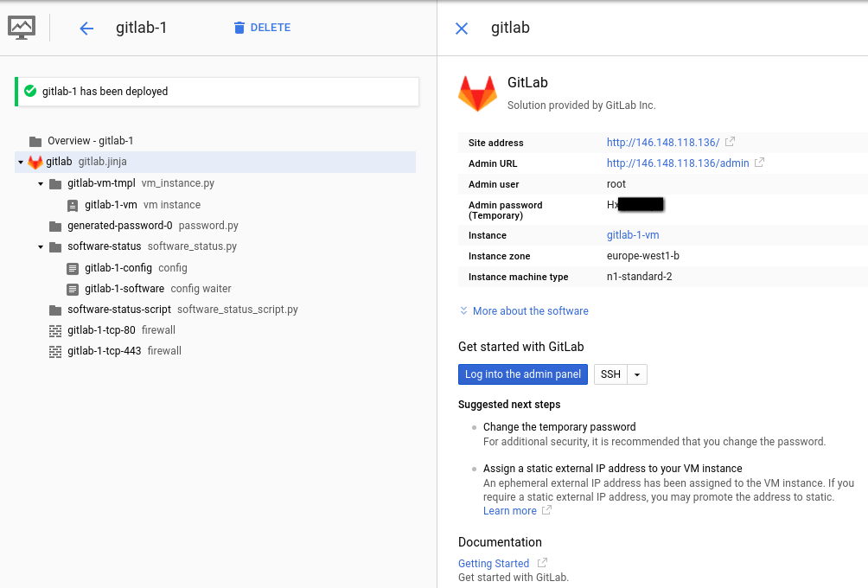Select Overview - gitlab-1 tree item

(x=90, y=141)
